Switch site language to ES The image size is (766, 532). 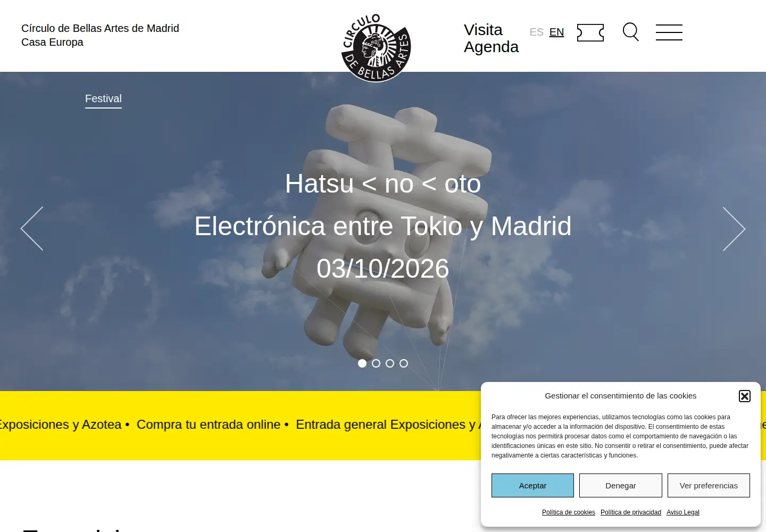tap(537, 32)
